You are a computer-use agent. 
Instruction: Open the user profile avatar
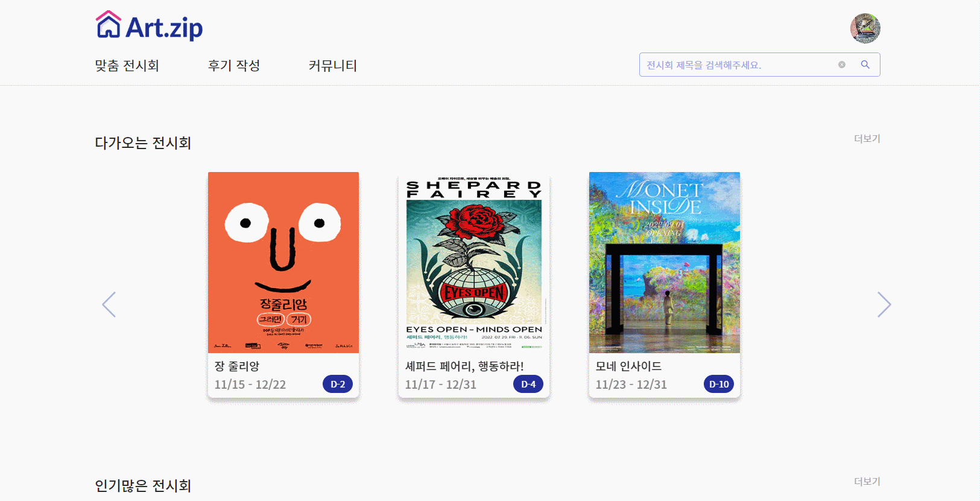[x=865, y=28]
